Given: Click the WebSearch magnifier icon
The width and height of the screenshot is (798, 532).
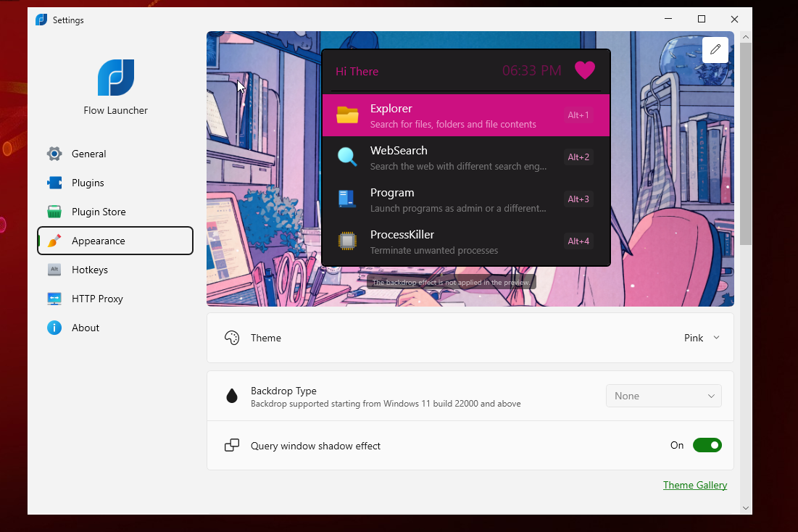Looking at the screenshot, I should point(347,157).
